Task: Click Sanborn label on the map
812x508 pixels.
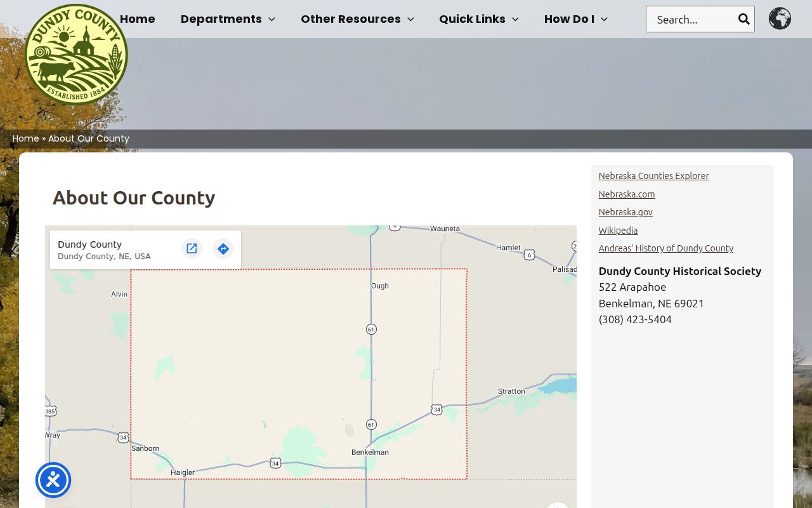Action: pos(145,448)
